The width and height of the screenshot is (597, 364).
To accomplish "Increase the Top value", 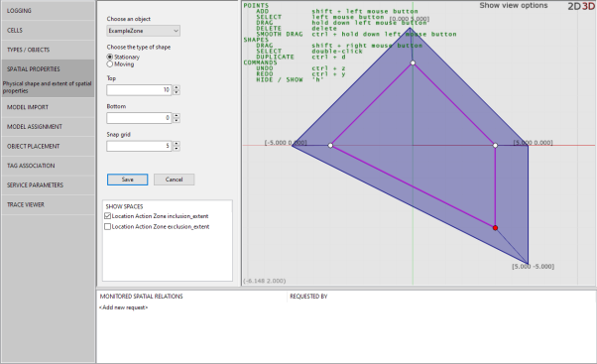I will (177, 87).
